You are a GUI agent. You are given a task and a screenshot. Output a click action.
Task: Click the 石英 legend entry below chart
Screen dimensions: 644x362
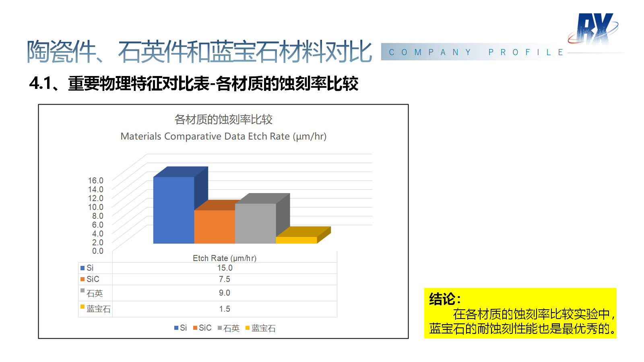229,328
